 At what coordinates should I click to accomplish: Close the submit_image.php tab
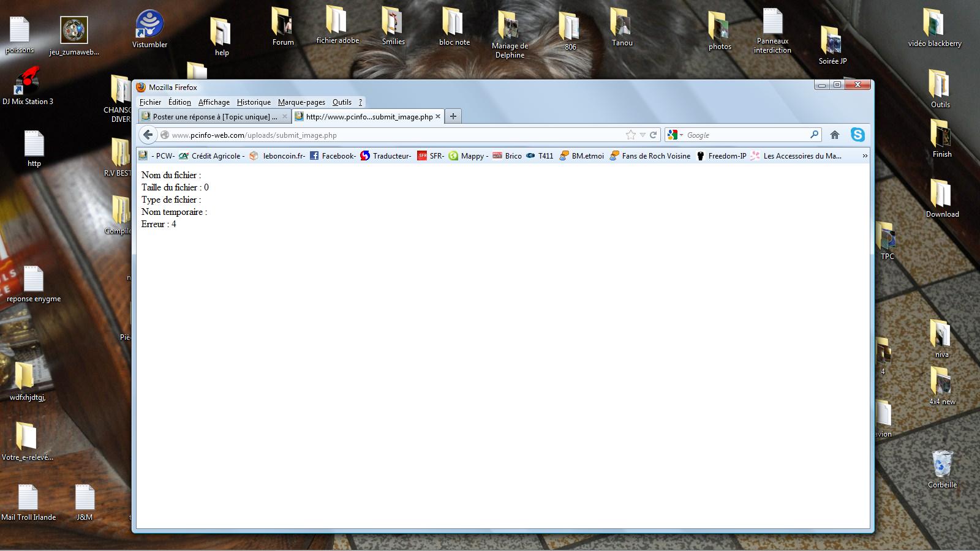click(x=438, y=116)
